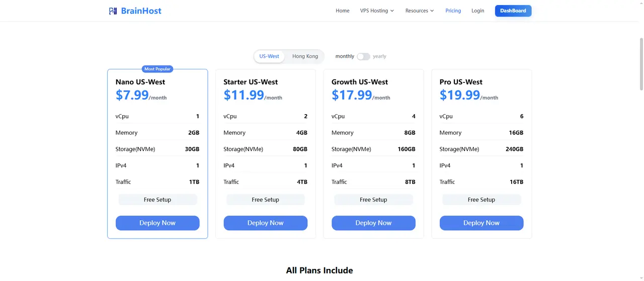644x281 pixels.
Task: Click the 30GB storage value
Action: (x=192, y=149)
